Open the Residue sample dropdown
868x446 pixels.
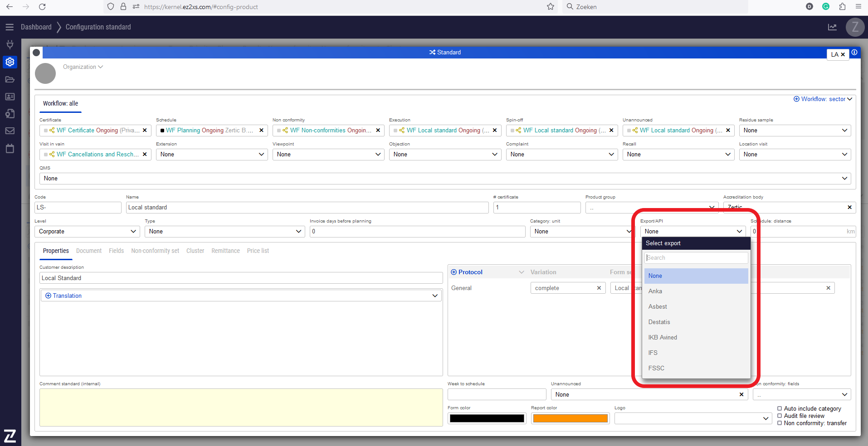pos(795,131)
